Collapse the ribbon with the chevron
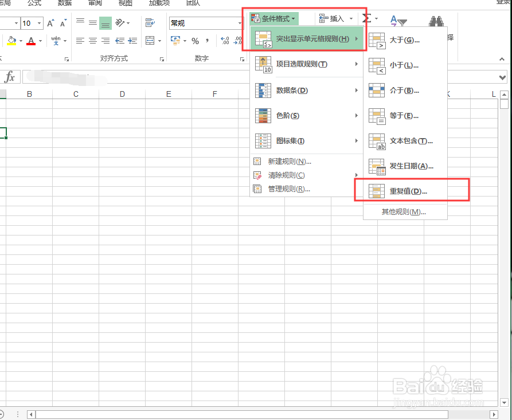Viewport: 512px width, 420px height. (x=502, y=59)
